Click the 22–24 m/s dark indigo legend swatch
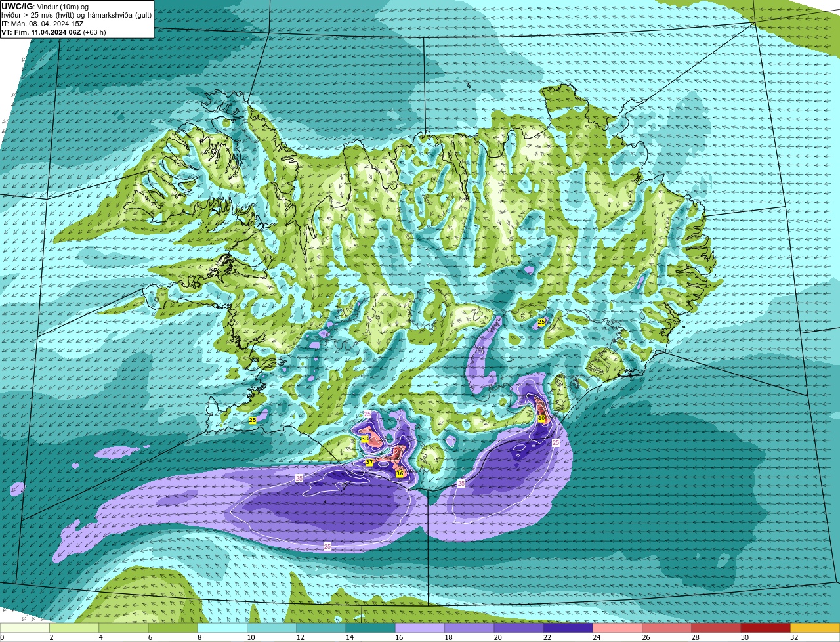Viewport: 840px width, 642px height. coord(568,628)
